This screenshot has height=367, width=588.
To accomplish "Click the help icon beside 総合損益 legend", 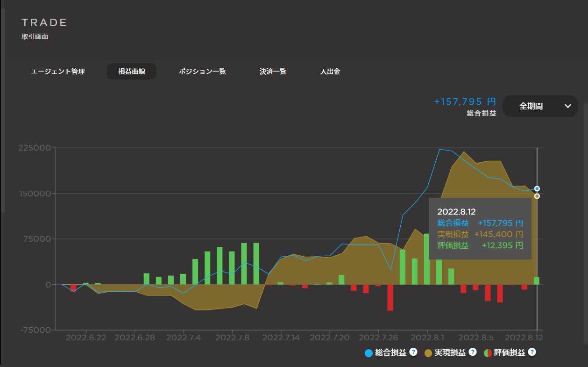I will click(x=413, y=352).
